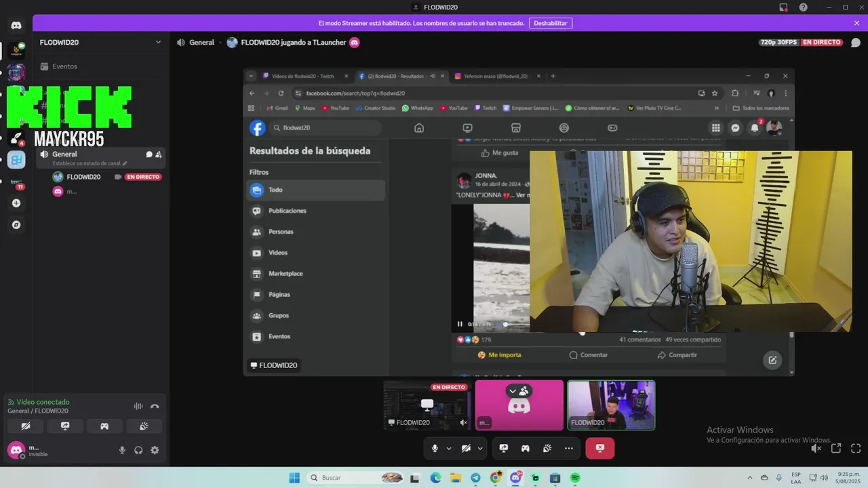Mute the stream volume speaker icon

[816, 449]
